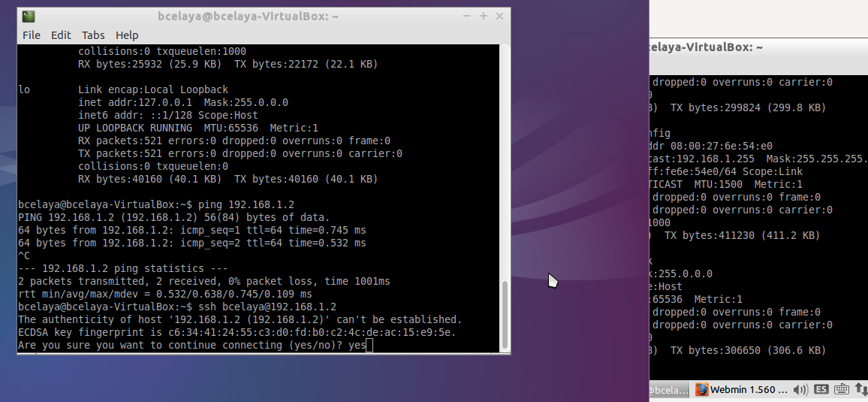Click the '08:00:27:6e:54:e0' address in right terminal

pyautogui.click(x=722, y=147)
